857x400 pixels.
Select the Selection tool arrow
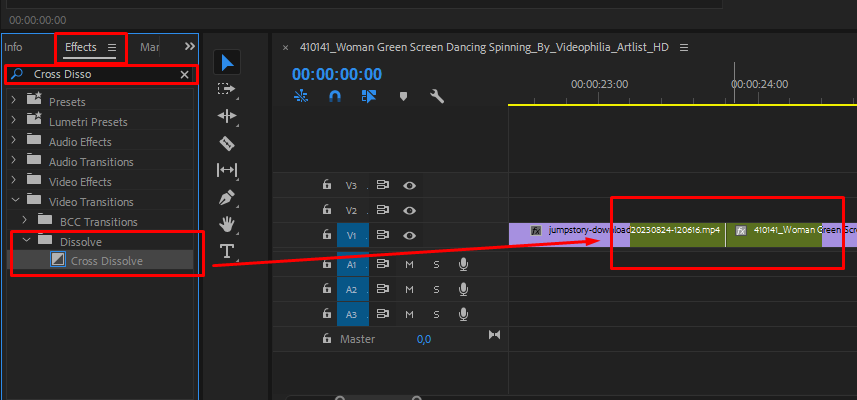point(227,63)
